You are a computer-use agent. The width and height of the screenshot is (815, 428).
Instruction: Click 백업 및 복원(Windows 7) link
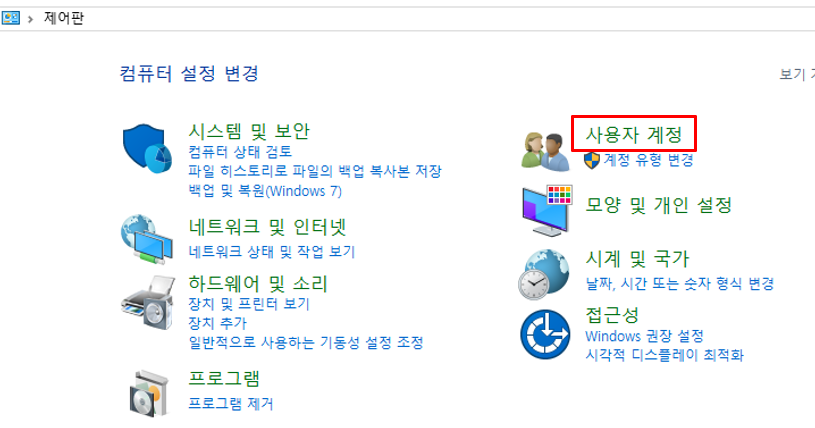pyautogui.click(x=265, y=191)
